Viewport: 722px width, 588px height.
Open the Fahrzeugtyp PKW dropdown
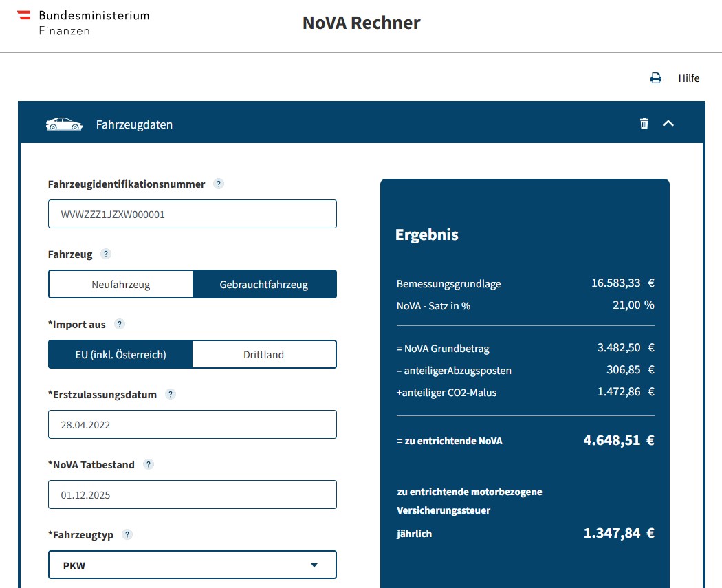pyautogui.click(x=193, y=565)
